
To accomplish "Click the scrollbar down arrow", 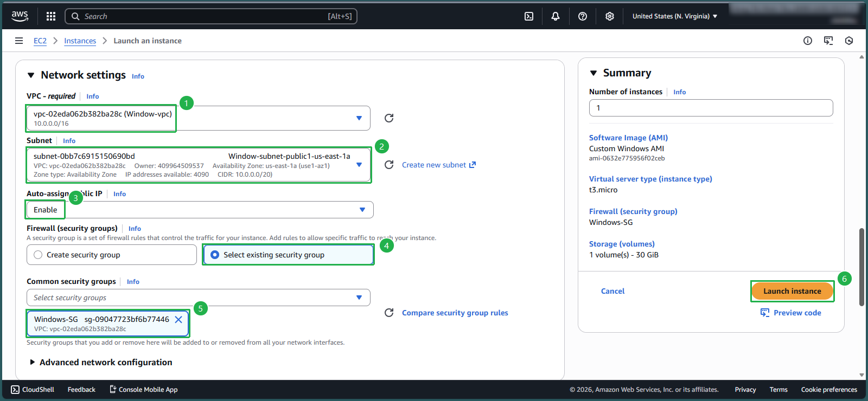I will (x=861, y=375).
